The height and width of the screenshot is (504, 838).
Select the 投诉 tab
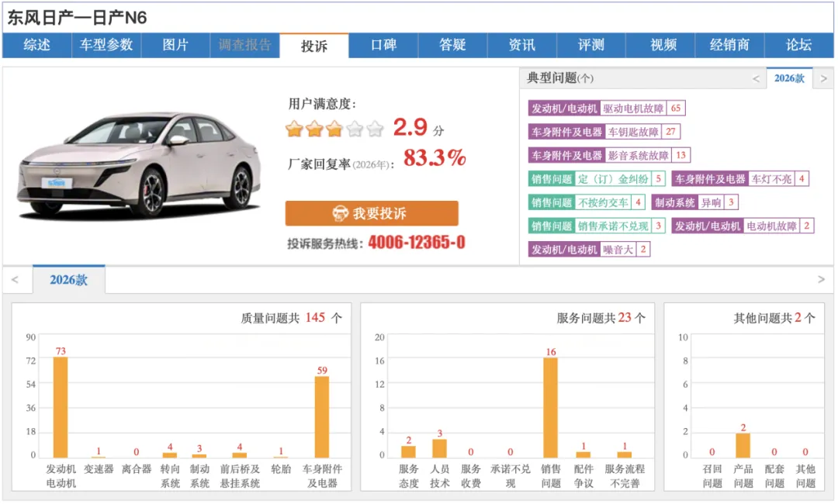click(314, 46)
